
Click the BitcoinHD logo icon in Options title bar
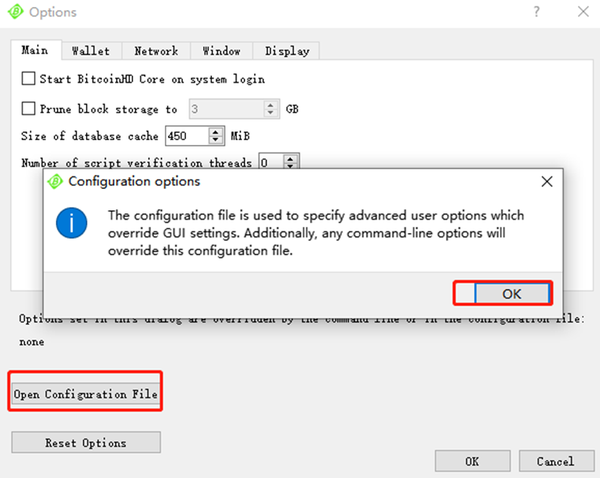[15, 13]
